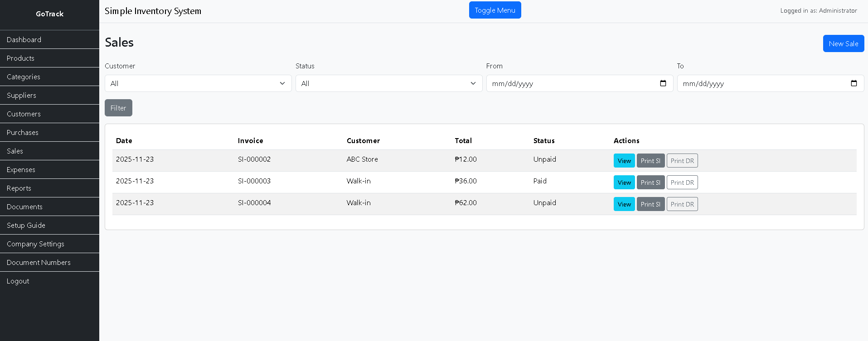Open Expenses from the sidebar
Viewport: 868px width, 341px height.
point(49,169)
